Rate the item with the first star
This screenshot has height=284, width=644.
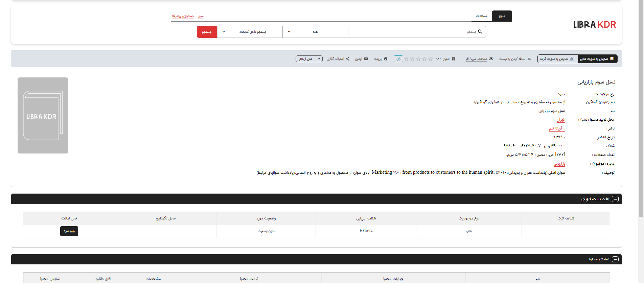point(431,59)
